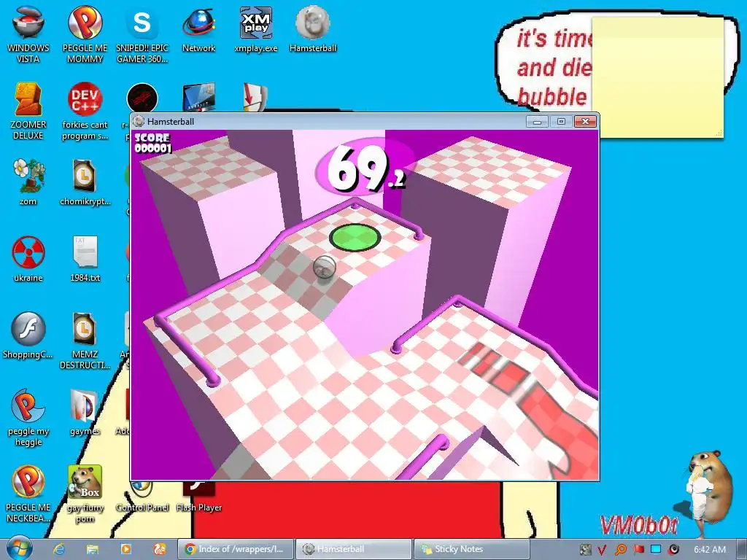Open the 6:42 AM clock
This screenshot has width=747, height=560.
coord(710,550)
